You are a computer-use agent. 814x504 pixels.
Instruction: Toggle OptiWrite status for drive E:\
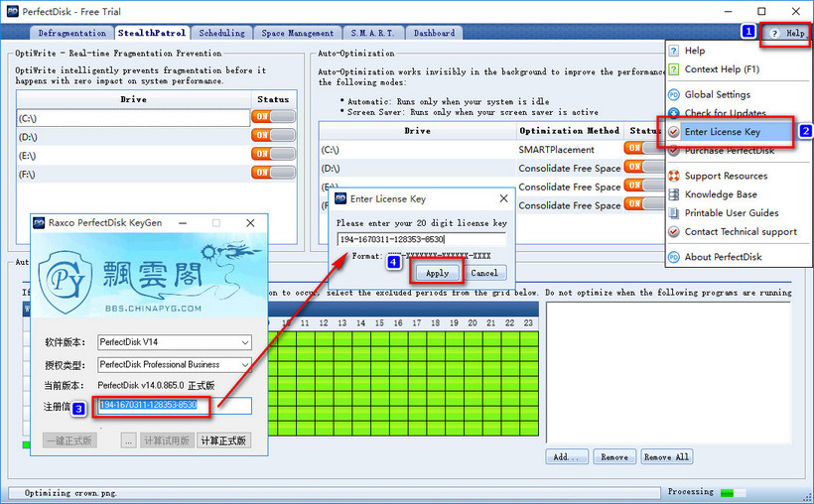click(x=274, y=154)
